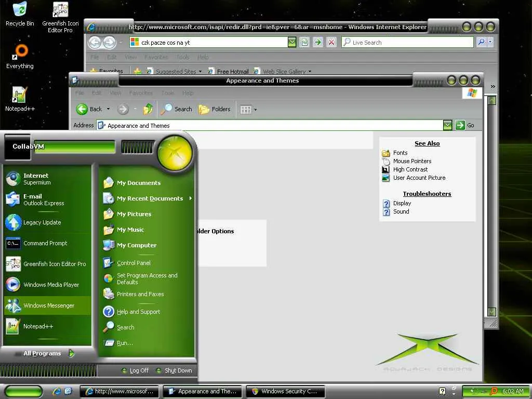The width and height of the screenshot is (532, 399).
Task: Open Help and Support
Action: point(147,312)
